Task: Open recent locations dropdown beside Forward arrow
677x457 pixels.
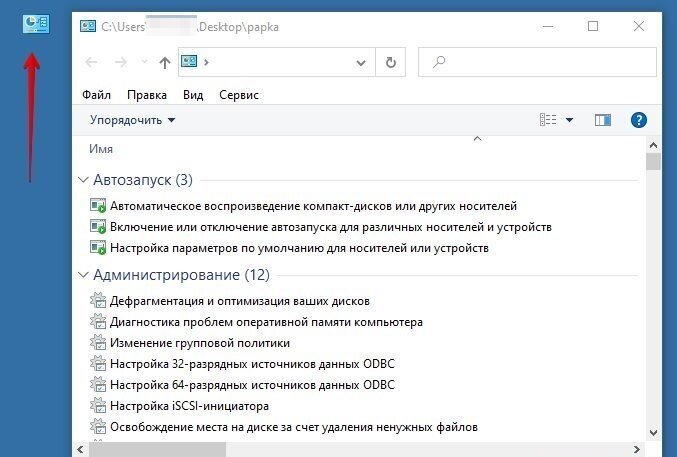Action: pos(144,62)
